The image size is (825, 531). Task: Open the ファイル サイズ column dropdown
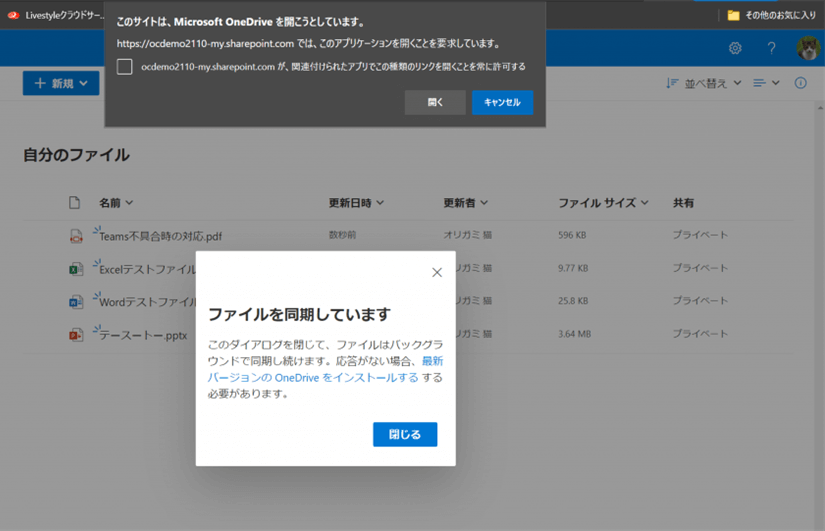pos(603,203)
